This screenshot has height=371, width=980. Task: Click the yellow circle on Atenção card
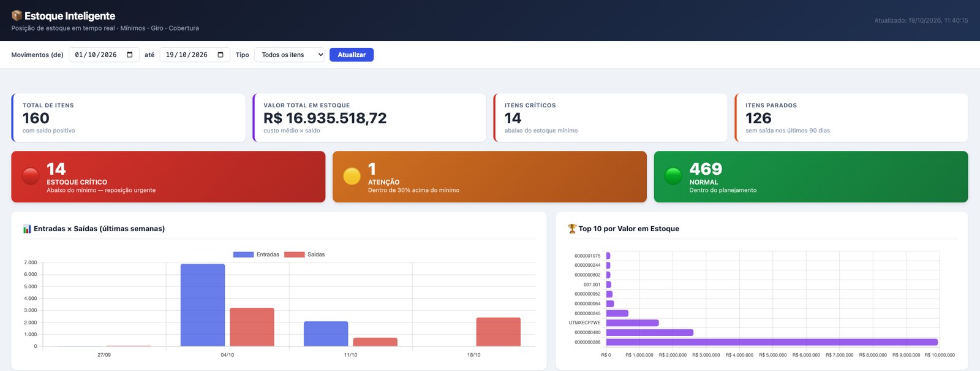pos(352,176)
